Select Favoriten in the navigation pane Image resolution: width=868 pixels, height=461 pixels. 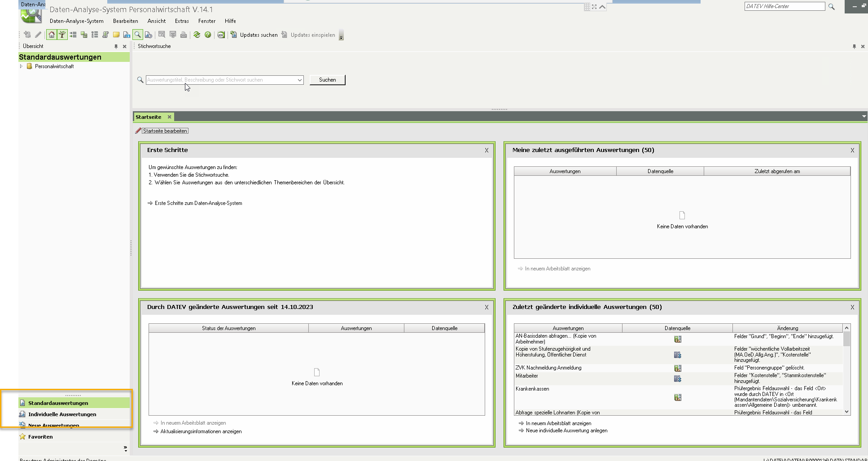coord(40,437)
